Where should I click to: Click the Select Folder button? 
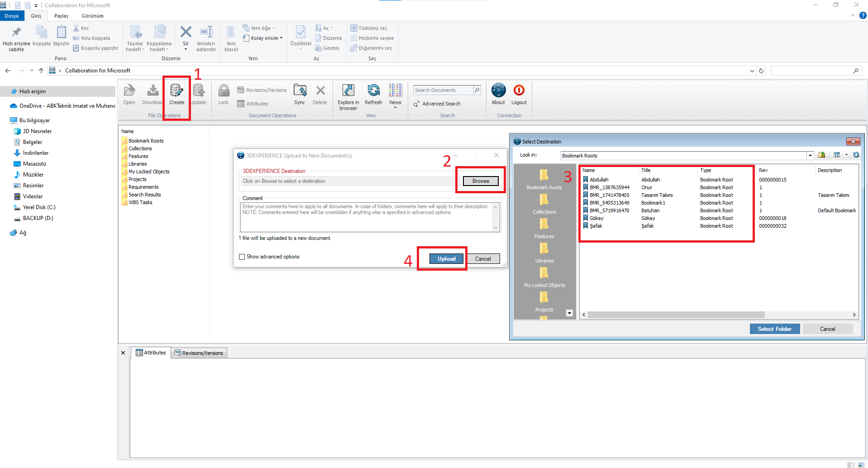tap(774, 329)
